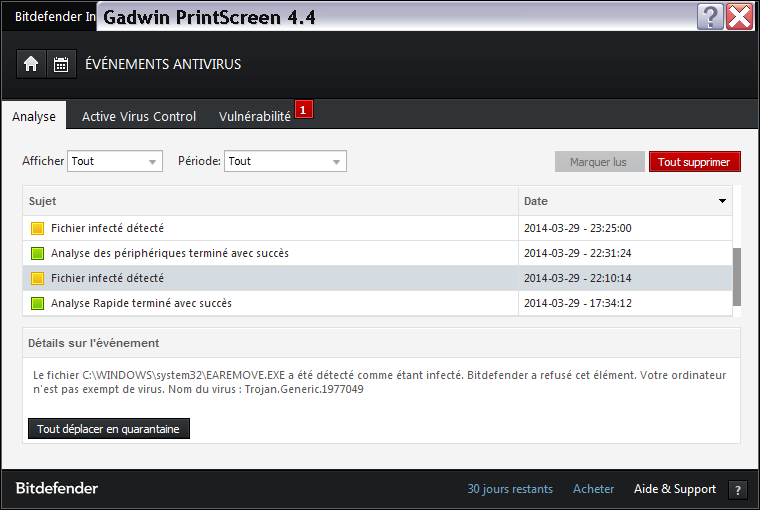The width and height of the screenshot is (760, 510).
Task: Open the events calendar icon
Action: click(61, 64)
